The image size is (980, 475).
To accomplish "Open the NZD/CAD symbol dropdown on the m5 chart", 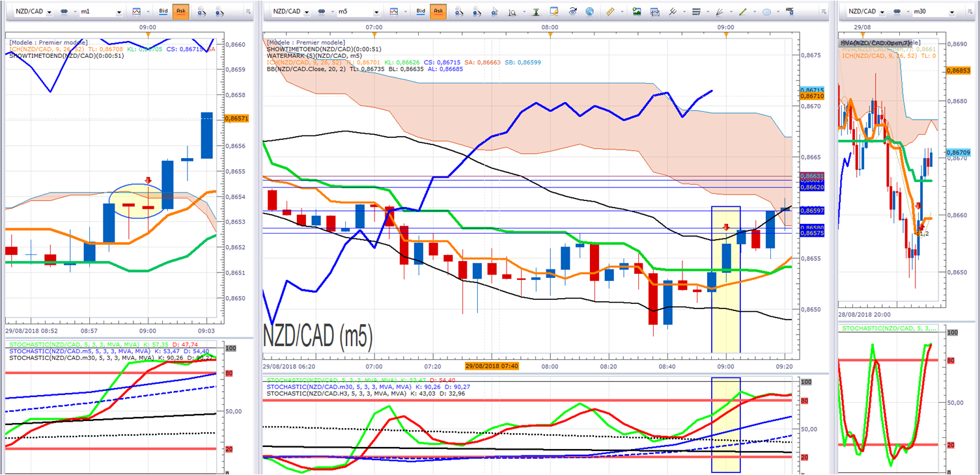I will (x=308, y=12).
